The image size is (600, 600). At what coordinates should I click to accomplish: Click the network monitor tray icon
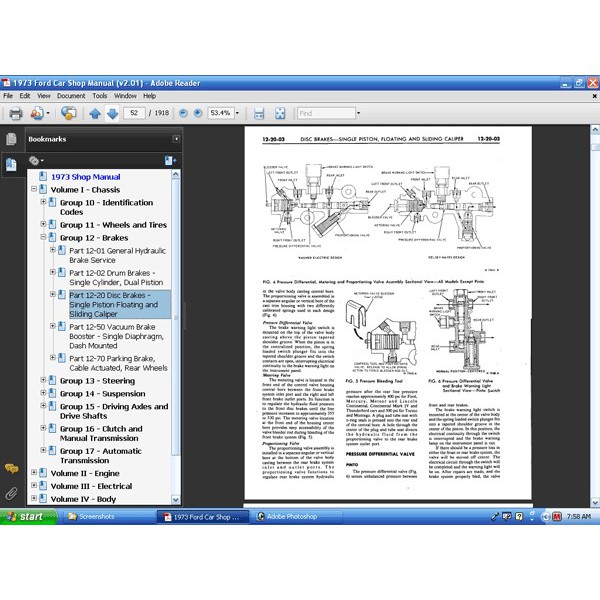click(x=507, y=517)
